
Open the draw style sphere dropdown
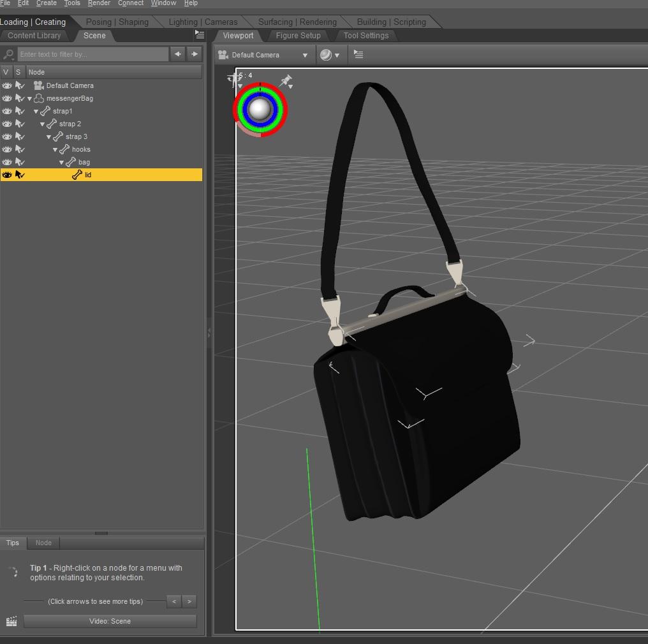pos(337,55)
